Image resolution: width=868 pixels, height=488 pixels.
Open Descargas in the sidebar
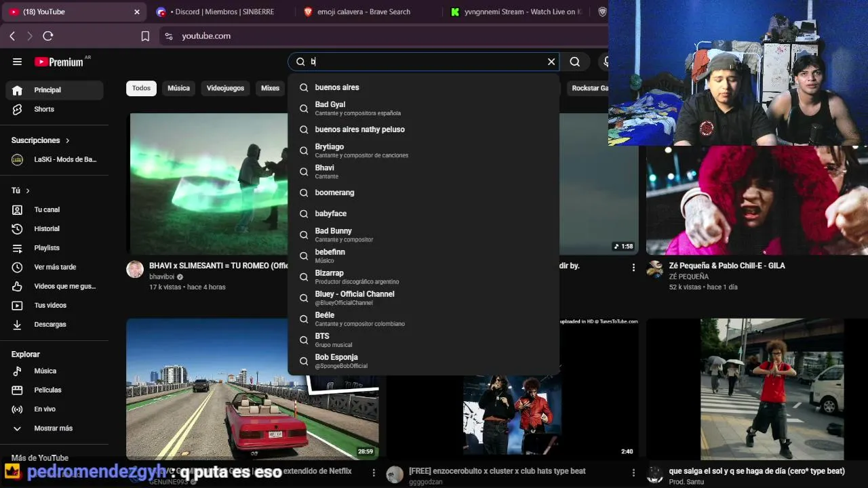[x=54, y=325]
